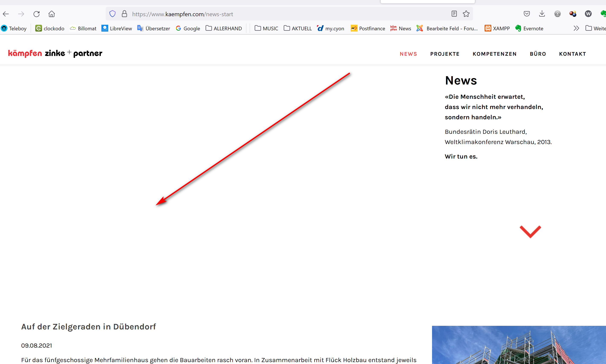
Task: Click the Evernote extension icon
Action: [603, 14]
